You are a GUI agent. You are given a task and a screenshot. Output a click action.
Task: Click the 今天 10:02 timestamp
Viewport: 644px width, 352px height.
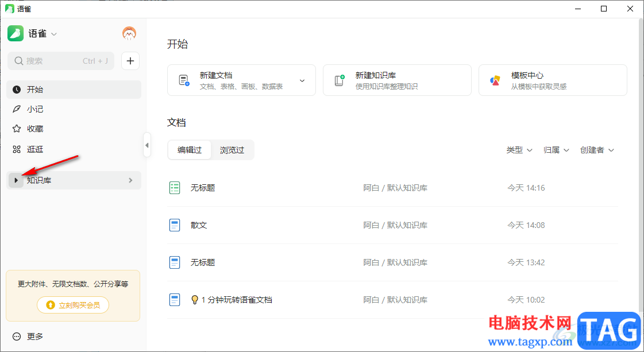coord(526,300)
